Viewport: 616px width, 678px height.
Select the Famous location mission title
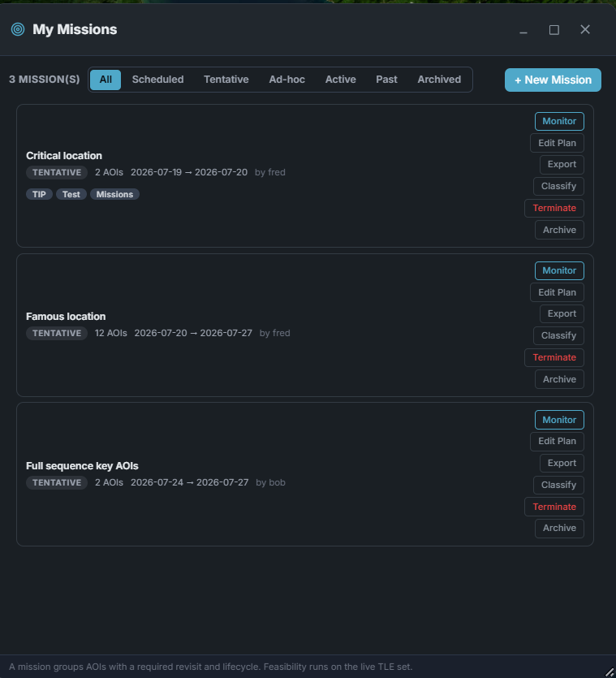pos(66,317)
